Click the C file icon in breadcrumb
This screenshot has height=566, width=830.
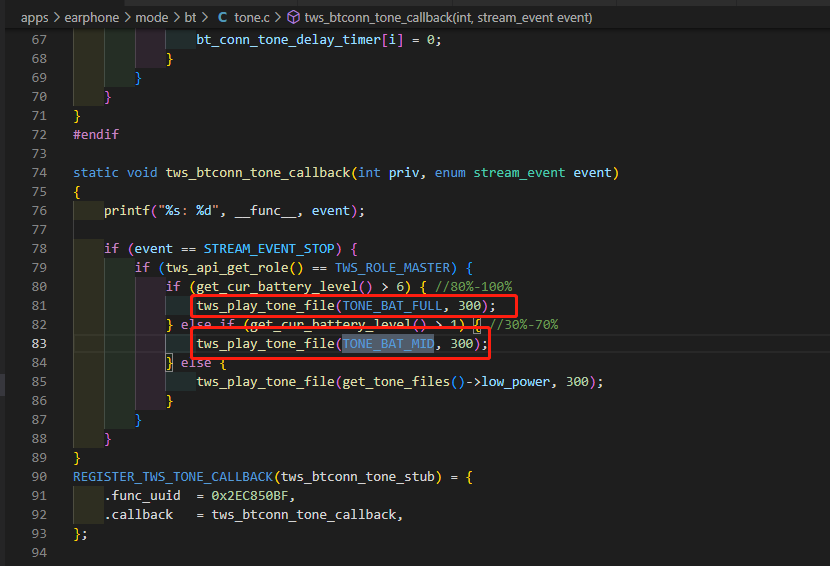[x=223, y=18]
